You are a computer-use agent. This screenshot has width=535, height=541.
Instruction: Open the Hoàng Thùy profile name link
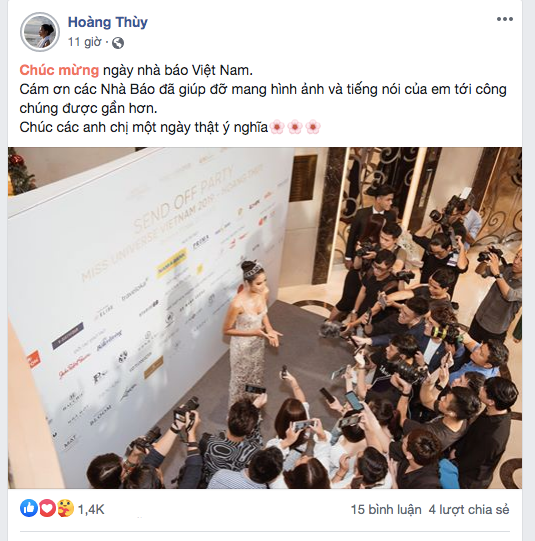pyautogui.click(x=108, y=22)
